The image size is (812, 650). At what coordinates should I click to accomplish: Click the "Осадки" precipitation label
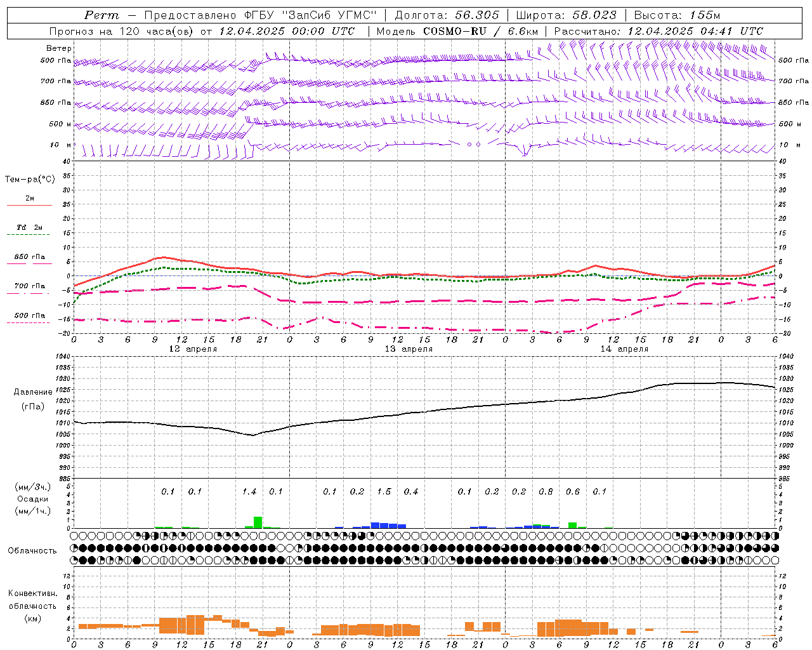33,499
